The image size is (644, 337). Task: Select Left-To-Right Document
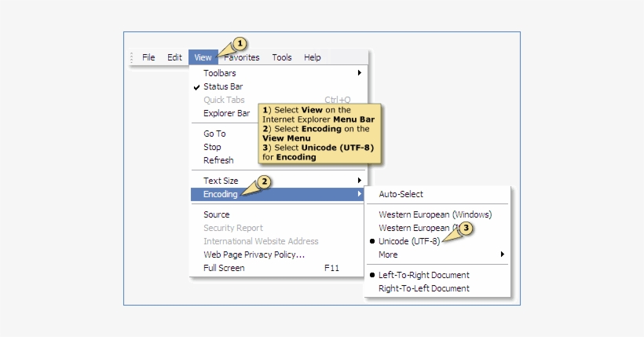coord(437,275)
